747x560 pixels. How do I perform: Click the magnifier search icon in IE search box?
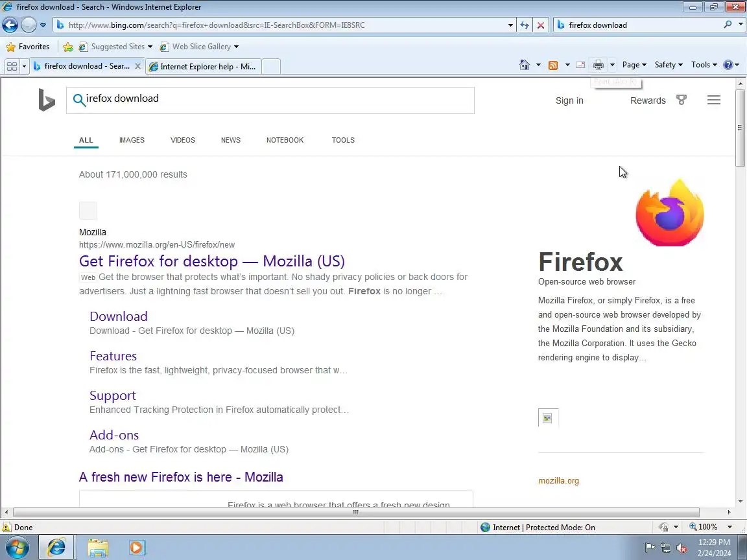(728, 24)
